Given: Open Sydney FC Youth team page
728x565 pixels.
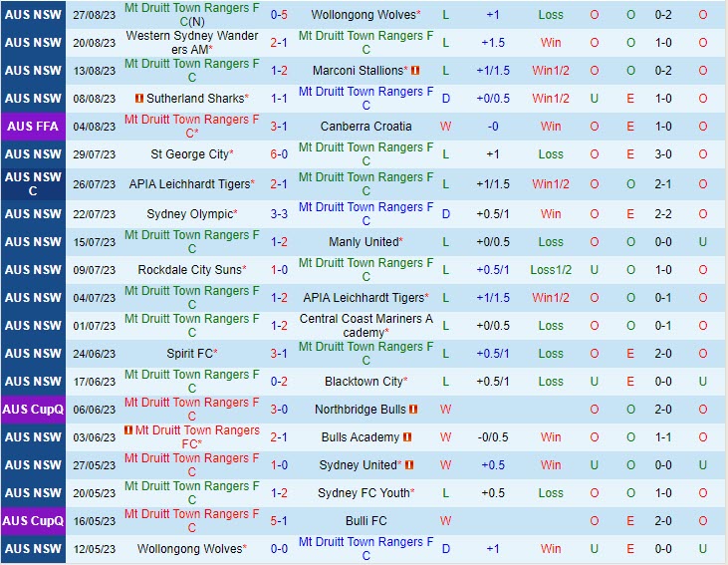Looking at the screenshot, I should [x=365, y=493].
